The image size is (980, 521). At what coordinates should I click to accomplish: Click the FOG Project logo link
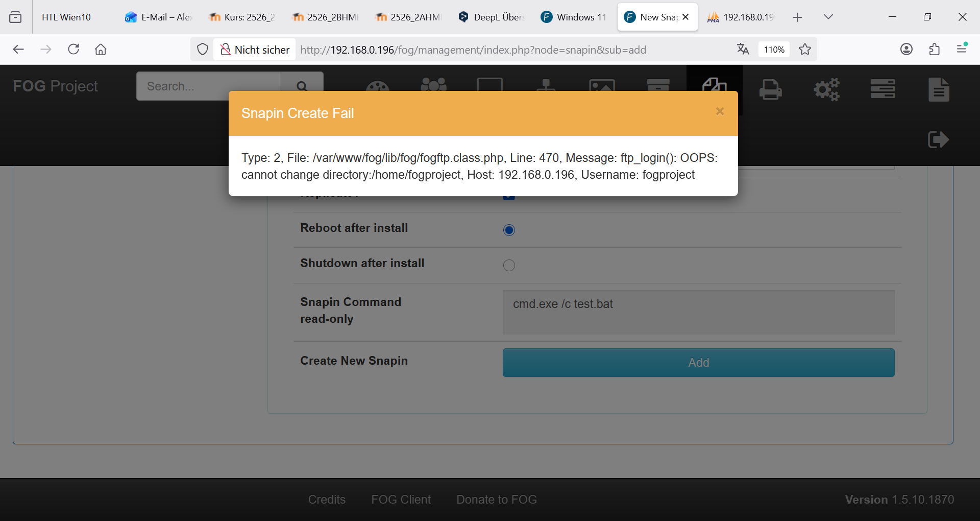(55, 86)
